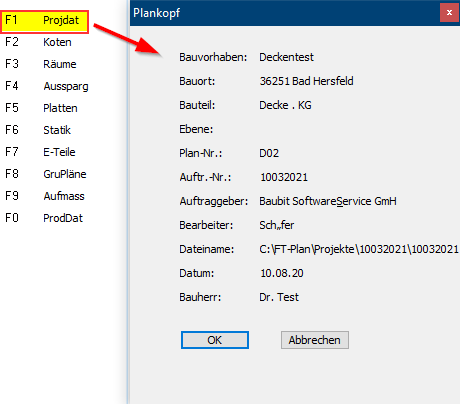
Task: Choose F3 Räume from the function list
Action: pos(44,64)
